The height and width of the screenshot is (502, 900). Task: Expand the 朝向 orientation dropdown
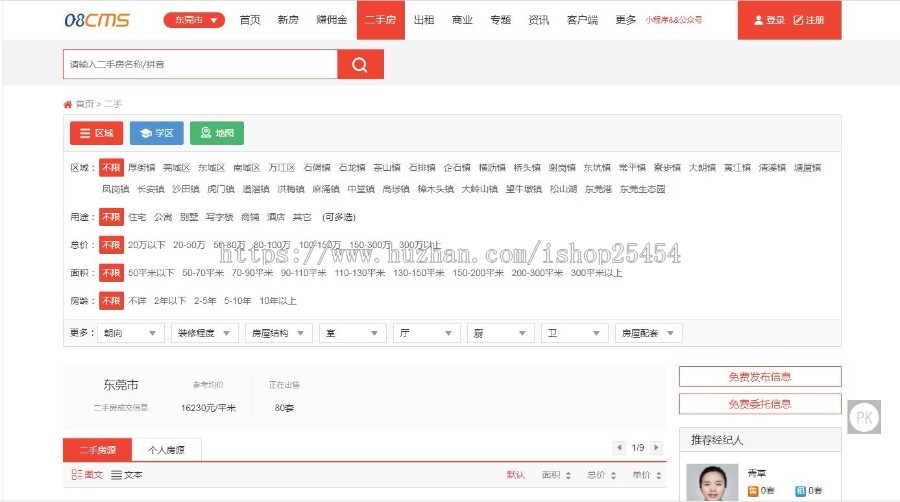(x=131, y=333)
